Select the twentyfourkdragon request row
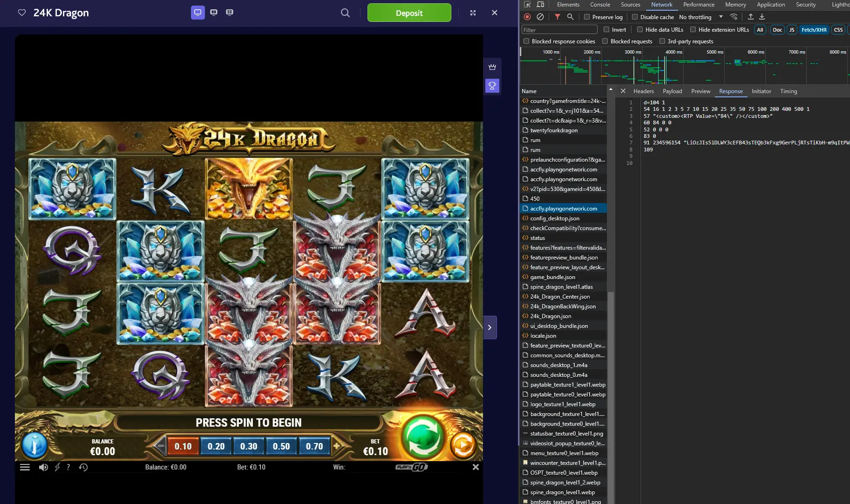Viewport: 850px width, 504px height. (564, 130)
